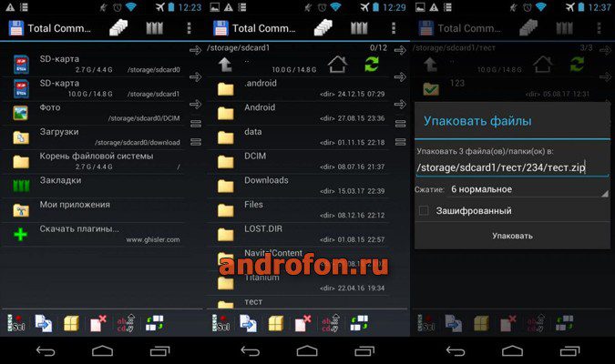Open overflow menu on the /storage/sdcard1 screen

tap(394, 28)
